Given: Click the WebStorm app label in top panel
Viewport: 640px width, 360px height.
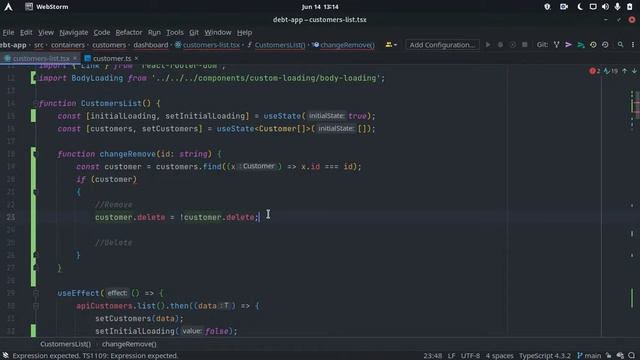Looking at the screenshot, I should (47, 7).
